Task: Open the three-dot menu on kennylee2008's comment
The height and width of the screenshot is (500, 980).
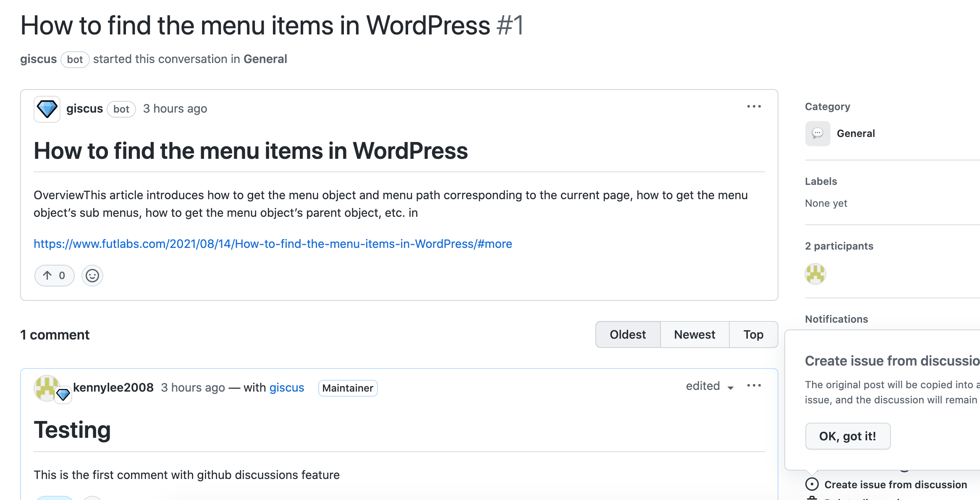Action: [754, 386]
